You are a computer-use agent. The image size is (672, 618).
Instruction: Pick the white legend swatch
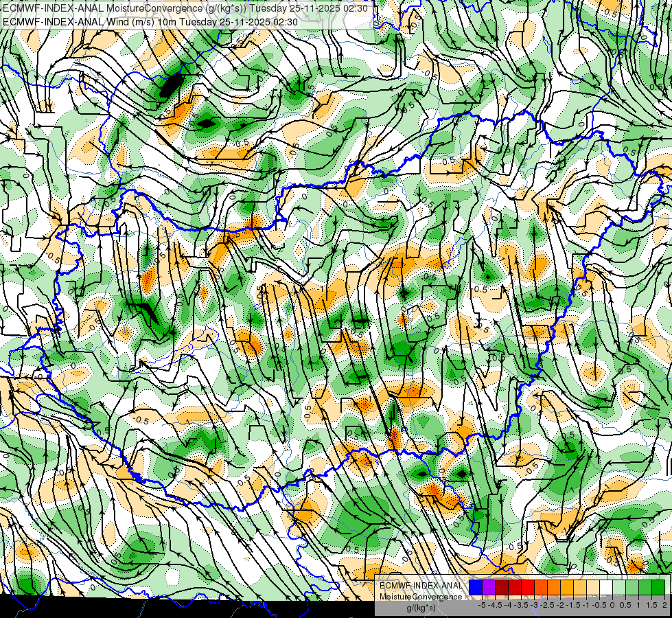pos(606,587)
